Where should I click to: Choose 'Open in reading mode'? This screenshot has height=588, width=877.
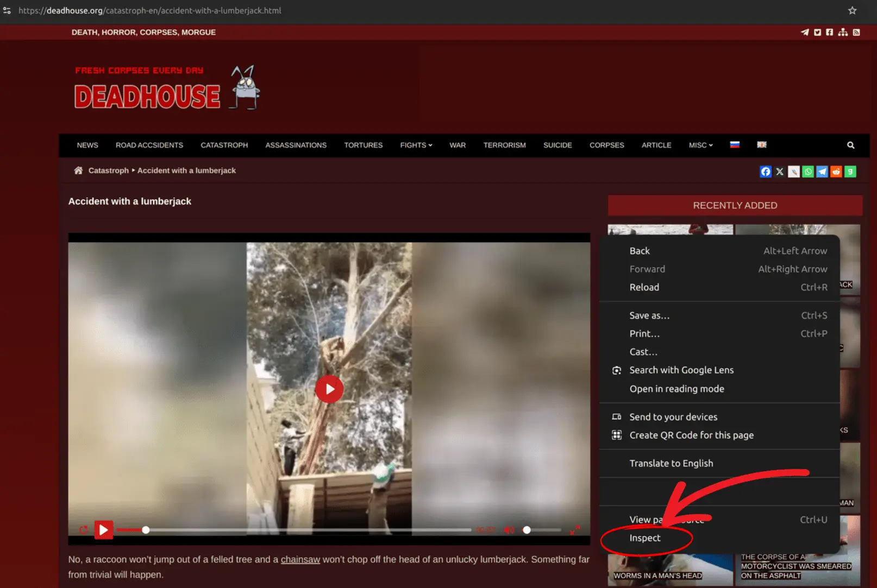[719, 389]
